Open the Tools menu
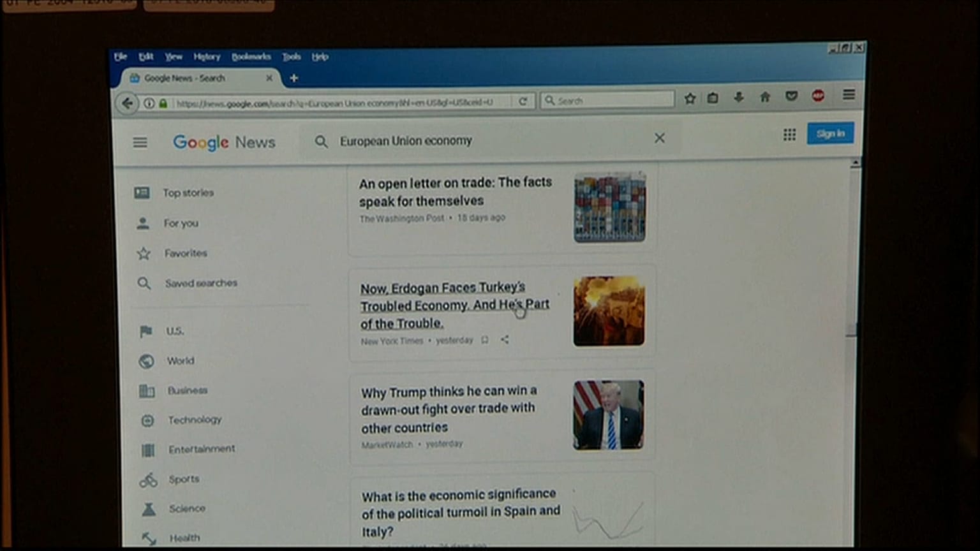The width and height of the screenshot is (980, 551). click(x=292, y=57)
